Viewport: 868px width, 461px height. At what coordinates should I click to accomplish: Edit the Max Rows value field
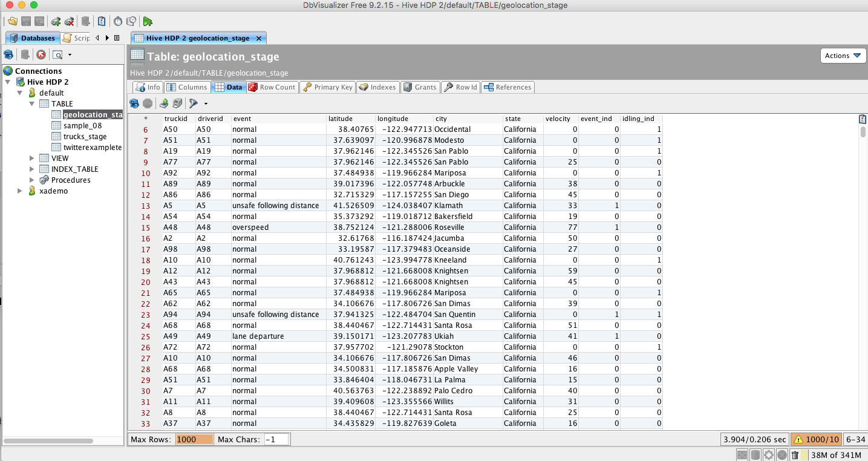click(x=194, y=439)
